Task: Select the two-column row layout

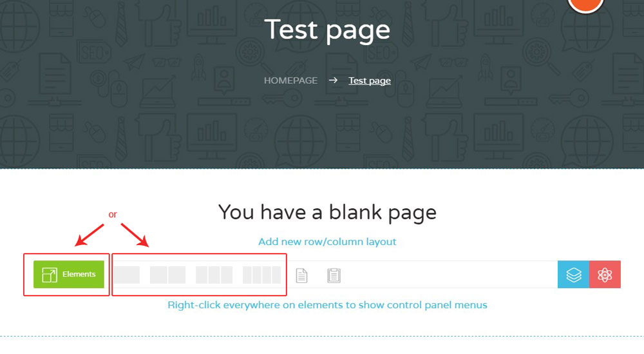Action: (167, 275)
